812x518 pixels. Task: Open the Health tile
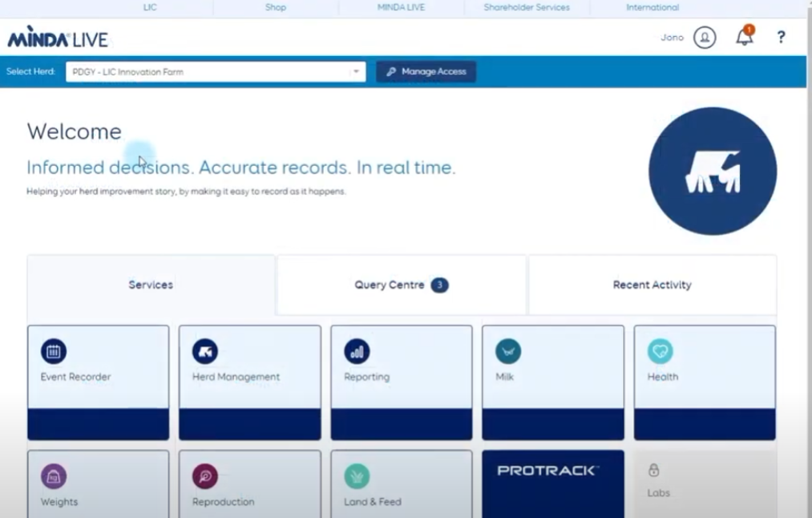[x=705, y=382]
